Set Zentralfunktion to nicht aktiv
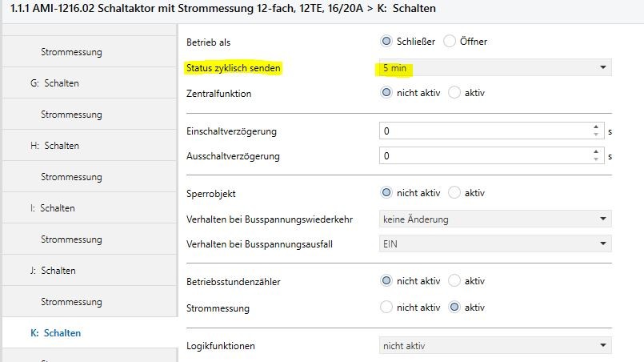644x362 pixels. click(387, 93)
